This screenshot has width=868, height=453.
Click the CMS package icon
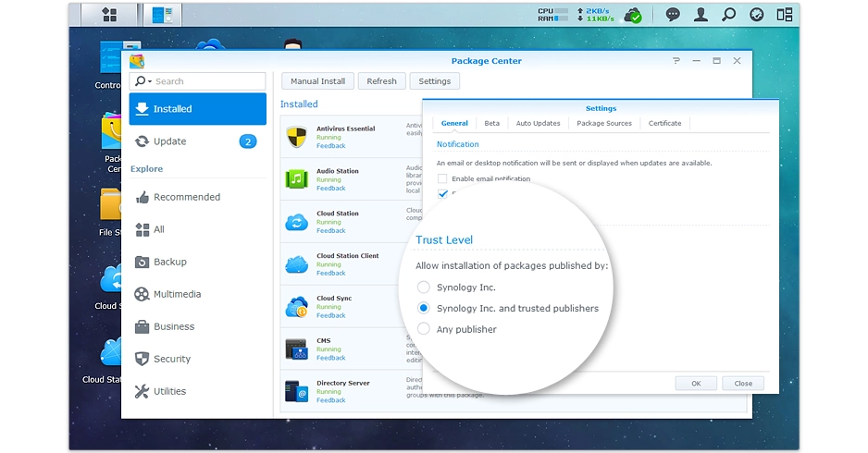click(297, 349)
